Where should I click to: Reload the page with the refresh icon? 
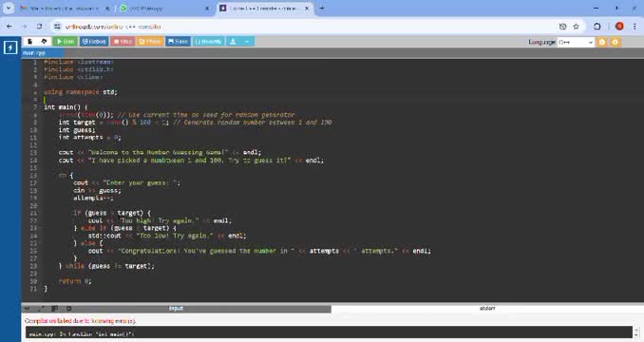pyautogui.click(x=40, y=27)
